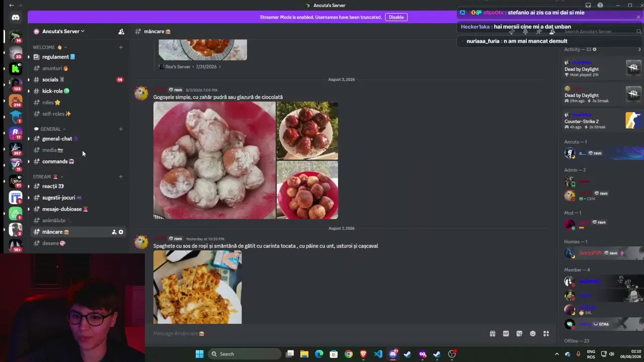The image size is (644, 362).
Task: Open regulament channel
Action: click(x=77, y=57)
